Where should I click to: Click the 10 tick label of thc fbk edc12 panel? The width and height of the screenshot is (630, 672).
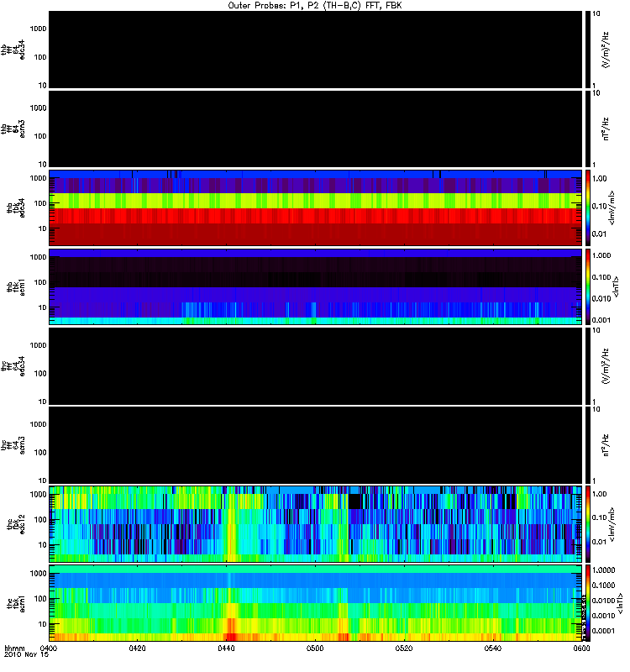coord(43,545)
